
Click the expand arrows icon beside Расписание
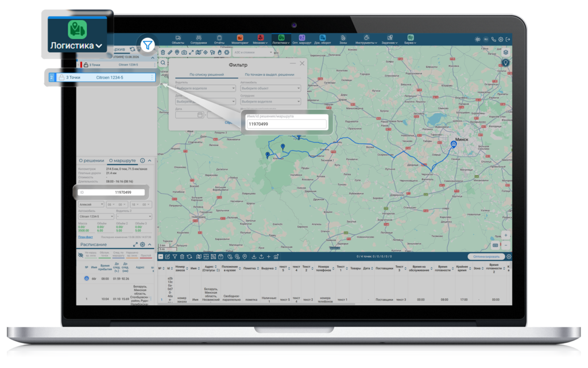point(136,244)
